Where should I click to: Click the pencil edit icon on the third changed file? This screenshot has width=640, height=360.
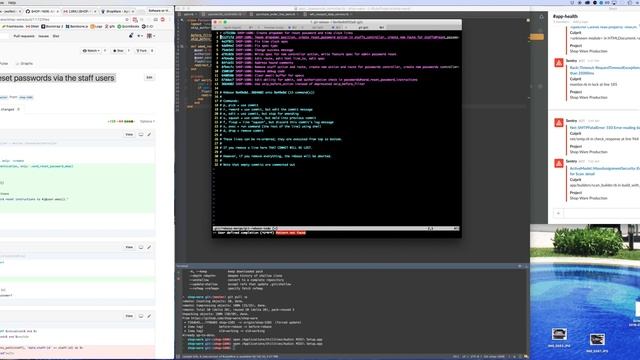149,316
